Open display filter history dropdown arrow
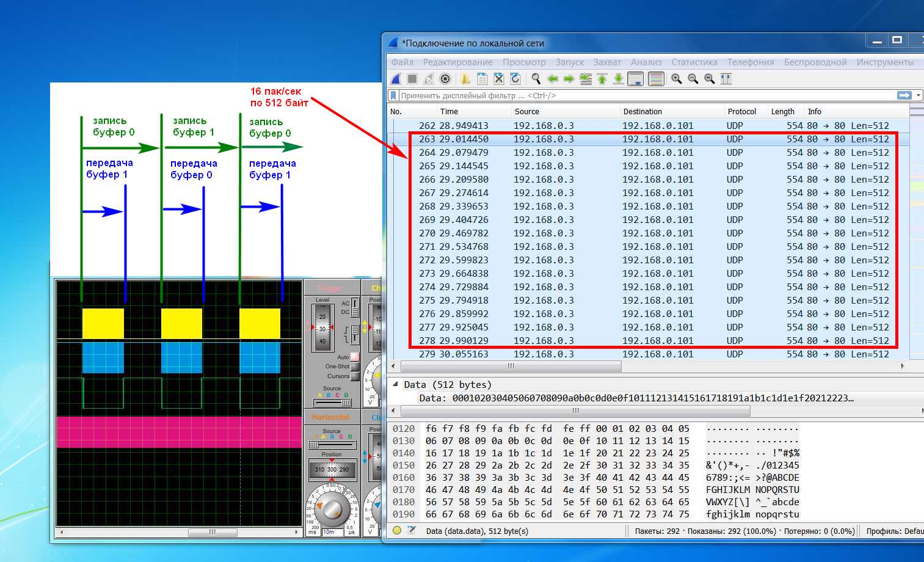924x562 pixels. [919, 95]
